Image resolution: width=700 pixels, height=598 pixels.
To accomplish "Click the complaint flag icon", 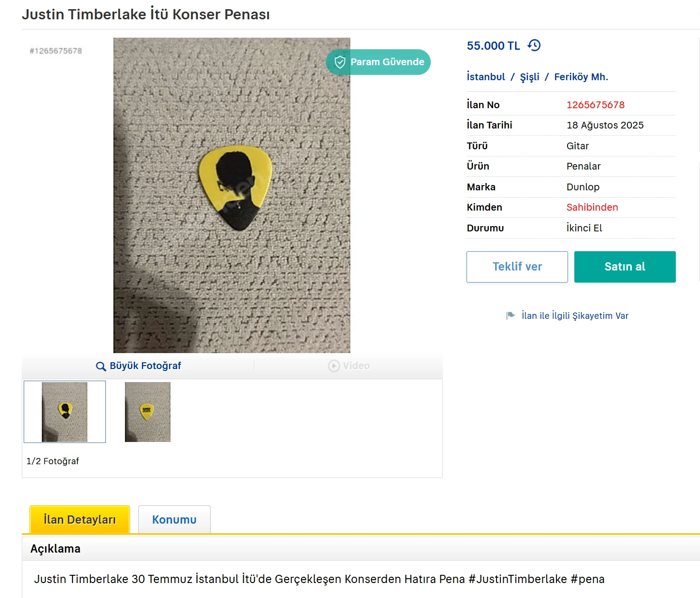I will [510, 315].
